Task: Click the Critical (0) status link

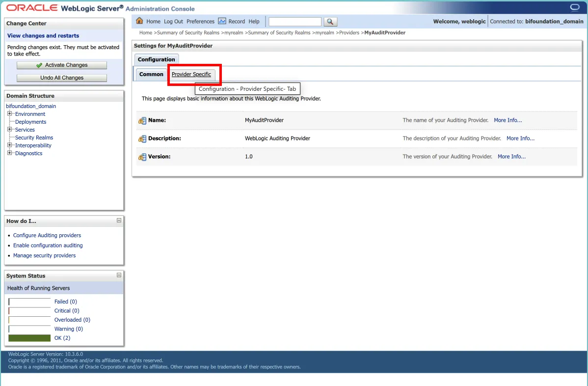Action: tap(67, 310)
